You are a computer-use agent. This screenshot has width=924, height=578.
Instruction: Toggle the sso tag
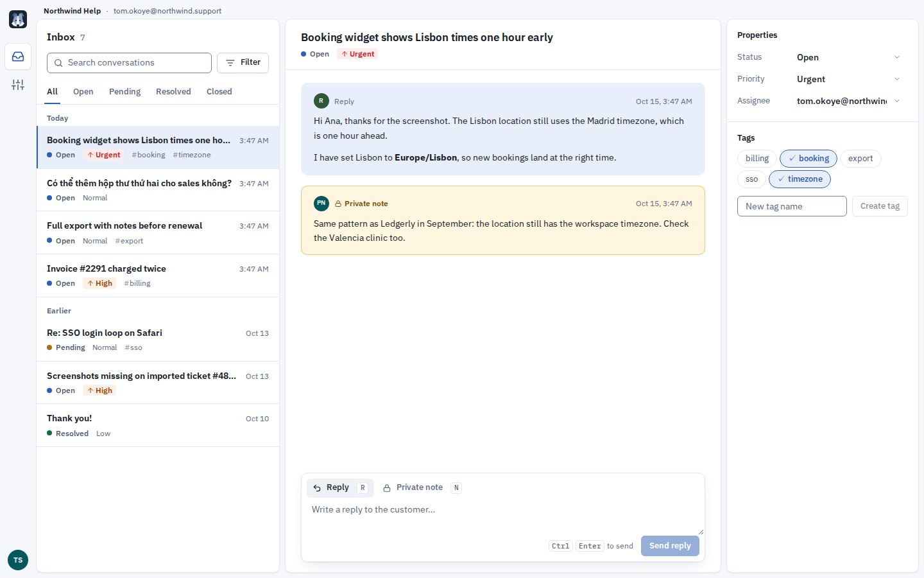(751, 179)
